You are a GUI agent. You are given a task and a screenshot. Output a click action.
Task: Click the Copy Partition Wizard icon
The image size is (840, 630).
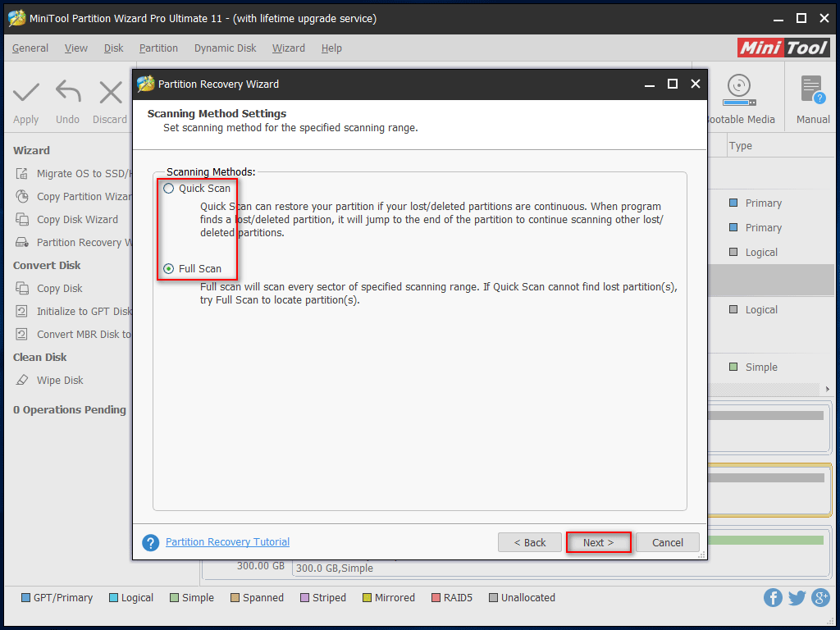click(22, 197)
